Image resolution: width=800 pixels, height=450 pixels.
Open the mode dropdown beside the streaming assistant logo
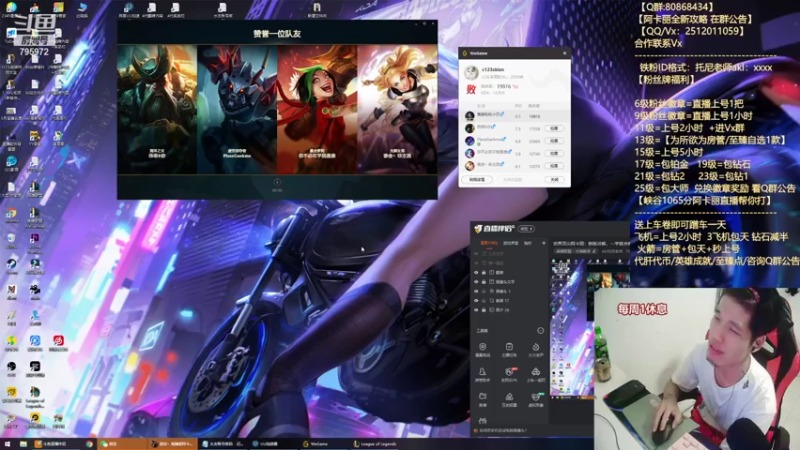527,229
